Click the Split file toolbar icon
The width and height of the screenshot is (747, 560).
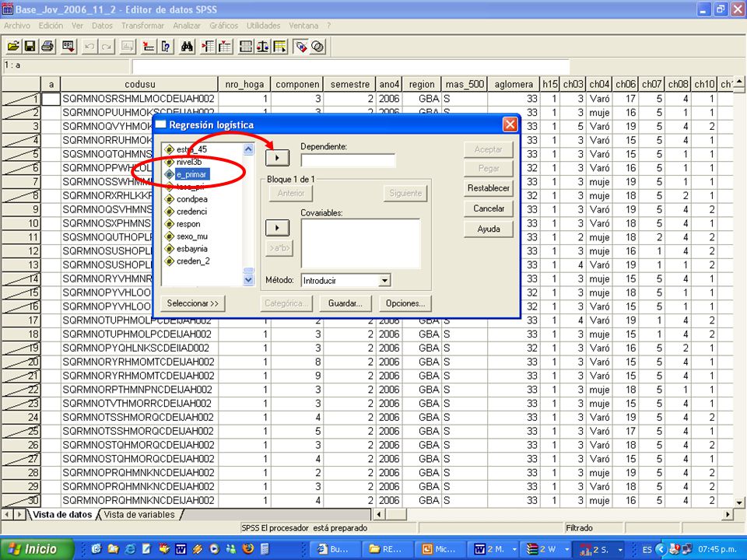point(246,46)
